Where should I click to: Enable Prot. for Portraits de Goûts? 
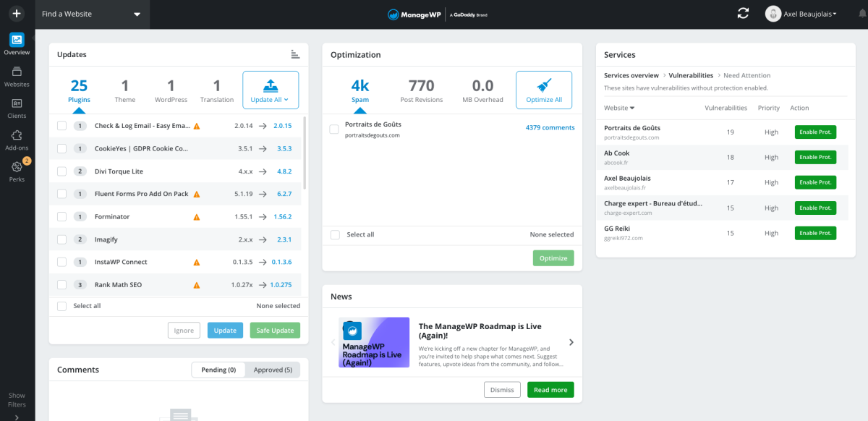tap(815, 132)
